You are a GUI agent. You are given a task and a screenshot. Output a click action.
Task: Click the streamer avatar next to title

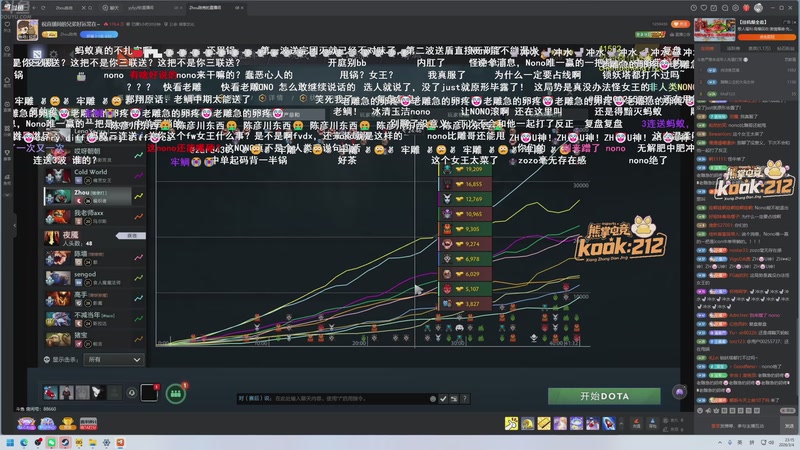[x=27, y=30]
